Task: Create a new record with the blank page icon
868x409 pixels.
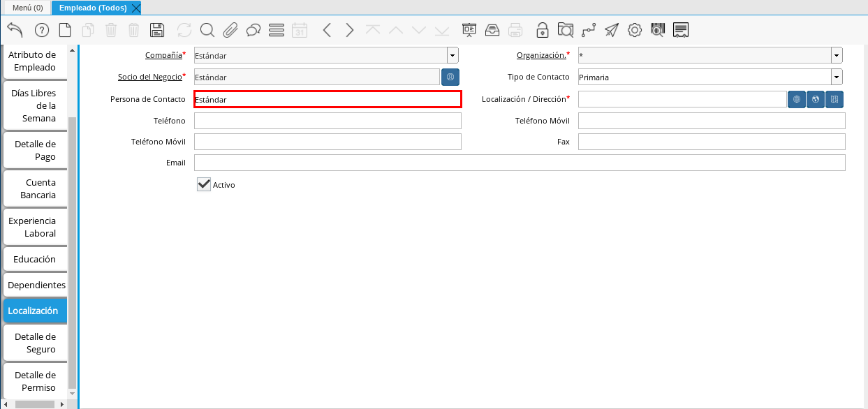Action: (x=64, y=30)
